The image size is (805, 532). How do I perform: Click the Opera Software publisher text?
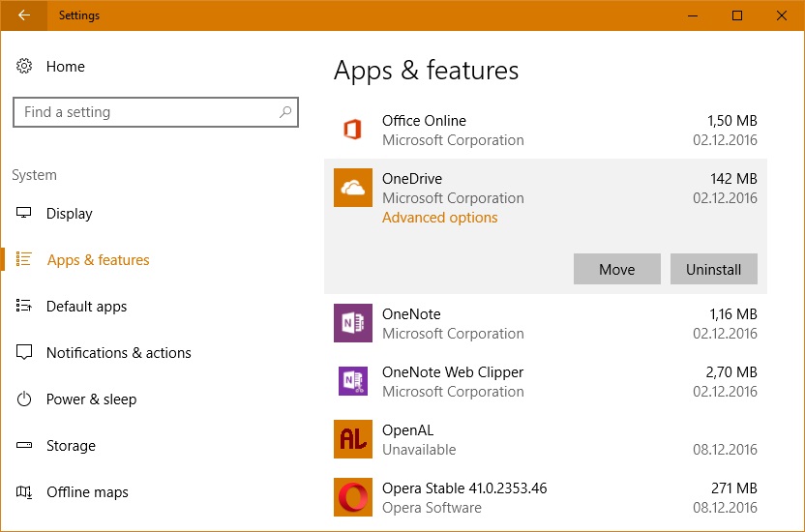coord(432,508)
